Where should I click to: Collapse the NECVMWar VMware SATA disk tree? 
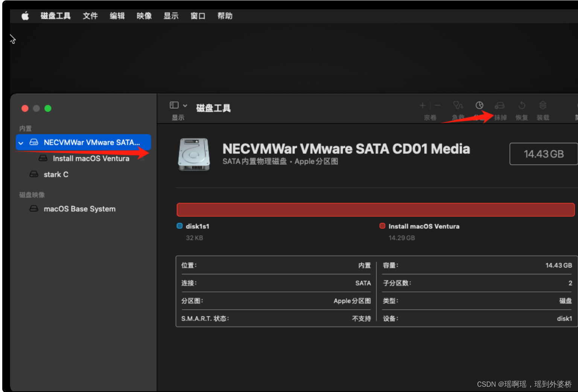[x=21, y=143]
